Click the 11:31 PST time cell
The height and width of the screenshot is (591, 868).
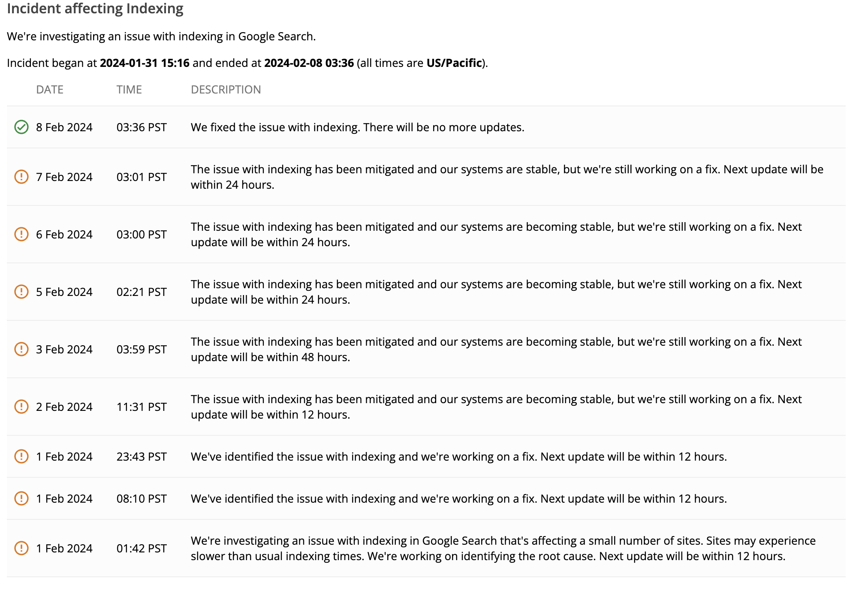[x=142, y=407]
